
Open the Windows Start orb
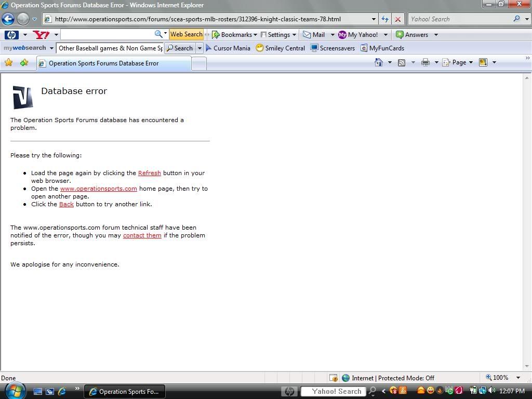14,390
